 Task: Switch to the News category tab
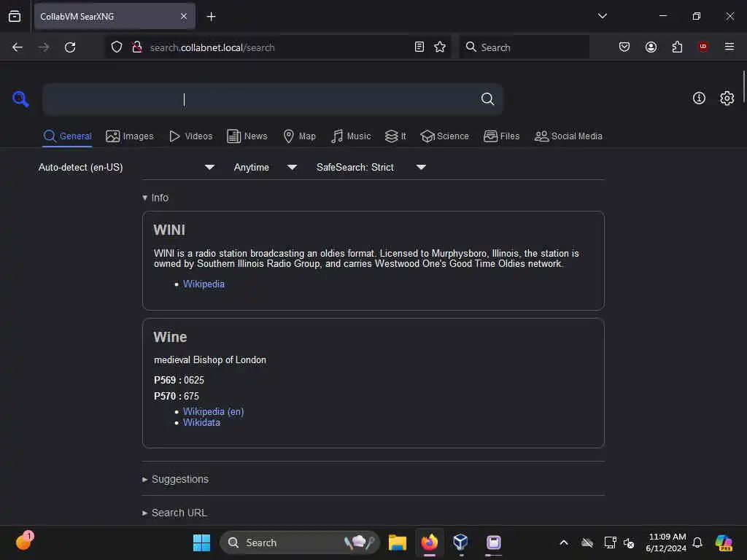pyautogui.click(x=247, y=136)
